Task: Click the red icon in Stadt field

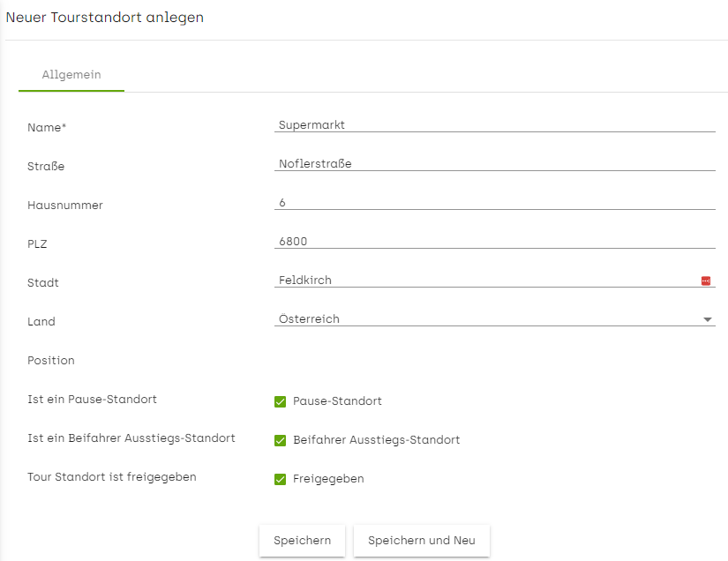Action: click(x=706, y=280)
